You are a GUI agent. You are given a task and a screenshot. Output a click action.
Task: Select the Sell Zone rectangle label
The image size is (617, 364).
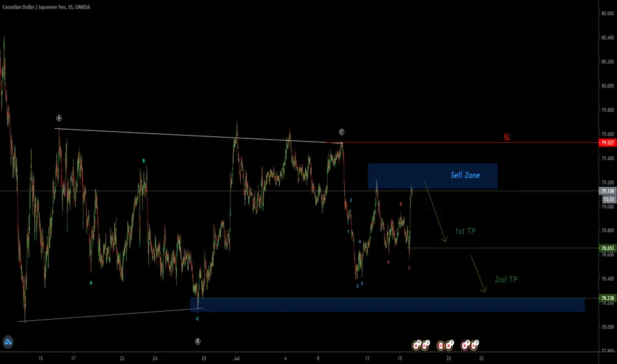click(x=465, y=175)
